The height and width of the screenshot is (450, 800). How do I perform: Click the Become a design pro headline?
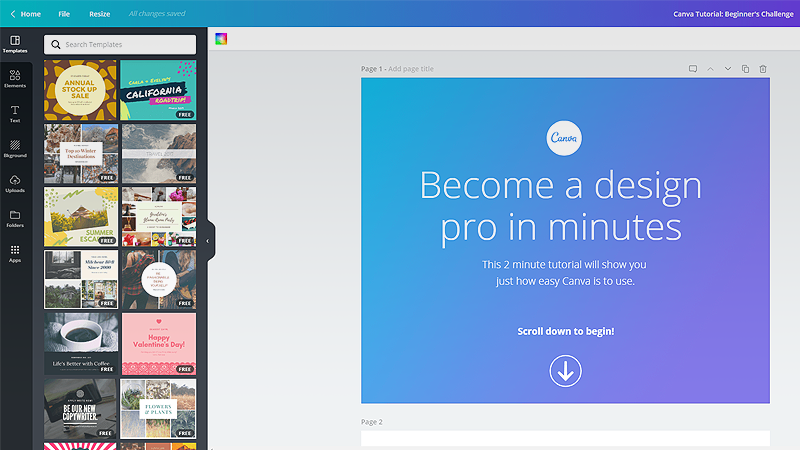[x=561, y=207]
